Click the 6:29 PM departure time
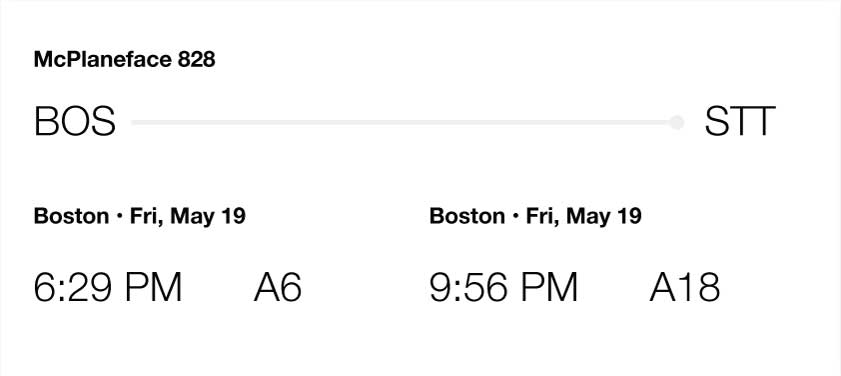841x376 pixels. pyautogui.click(x=108, y=287)
